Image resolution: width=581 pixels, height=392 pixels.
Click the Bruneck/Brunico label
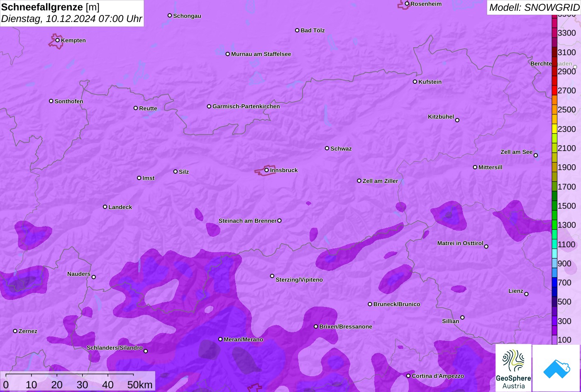pos(397,304)
